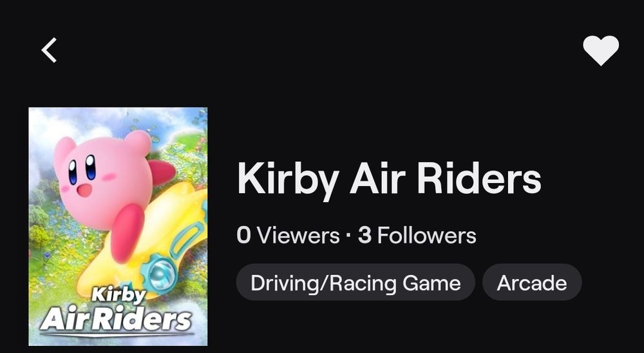Tap the white heart favorite icon
This screenshot has width=644, height=353.
pos(601,50)
